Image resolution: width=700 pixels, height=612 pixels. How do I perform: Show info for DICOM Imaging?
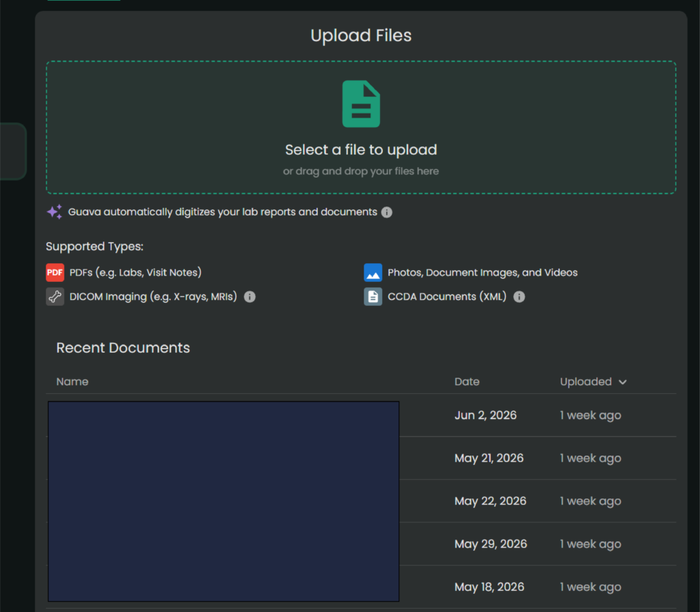(250, 297)
